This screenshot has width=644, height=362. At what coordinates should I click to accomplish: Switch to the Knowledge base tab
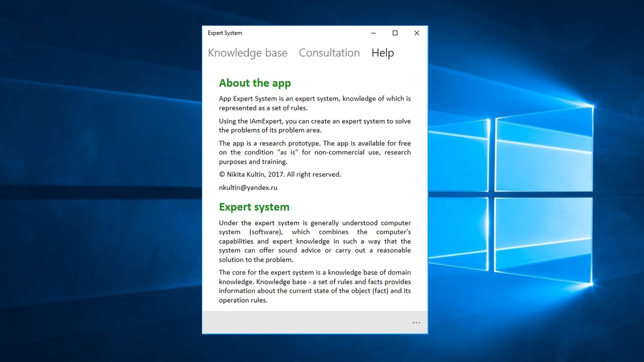(x=247, y=52)
